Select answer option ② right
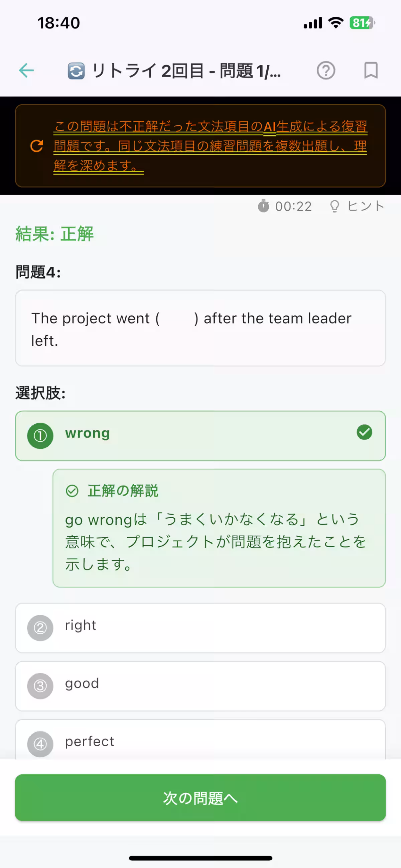 200,627
